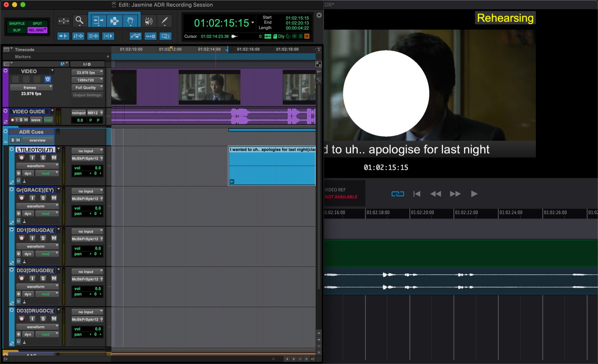The image size is (598, 364).
Task: Toggle Mirrored MIDI Editing icon
Action: coord(150,36)
